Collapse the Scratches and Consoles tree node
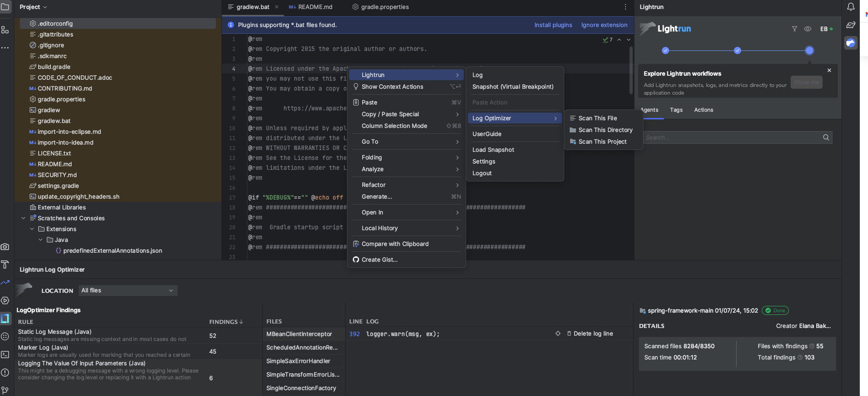Viewport: 868px width, 396px height. [x=23, y=218]
